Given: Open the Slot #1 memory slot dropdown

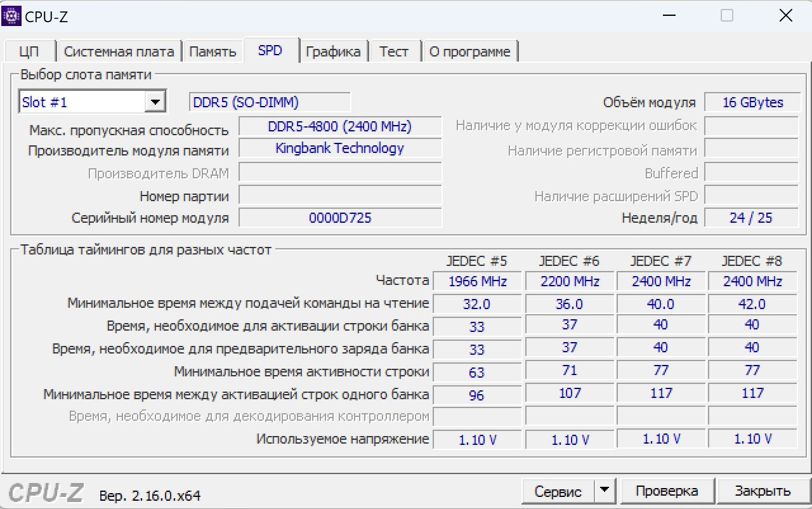Looking at the screenshot, I should coord(92,102).
